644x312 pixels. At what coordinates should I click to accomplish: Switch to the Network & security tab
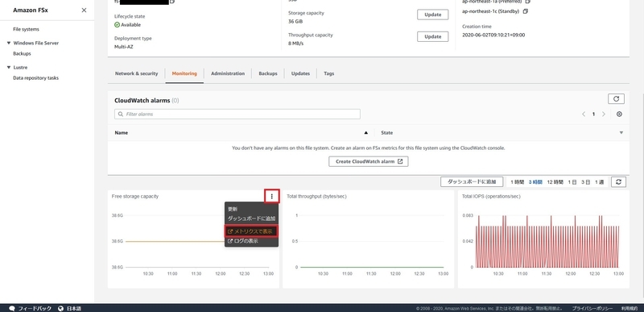pyautogui.click(x=136, y=73)
